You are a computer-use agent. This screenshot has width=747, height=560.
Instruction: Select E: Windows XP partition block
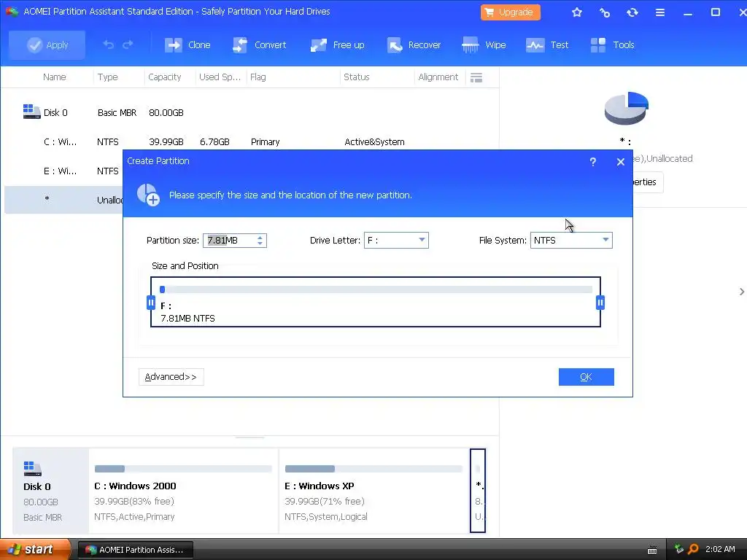pyautogui.click(x=374, y=491)
